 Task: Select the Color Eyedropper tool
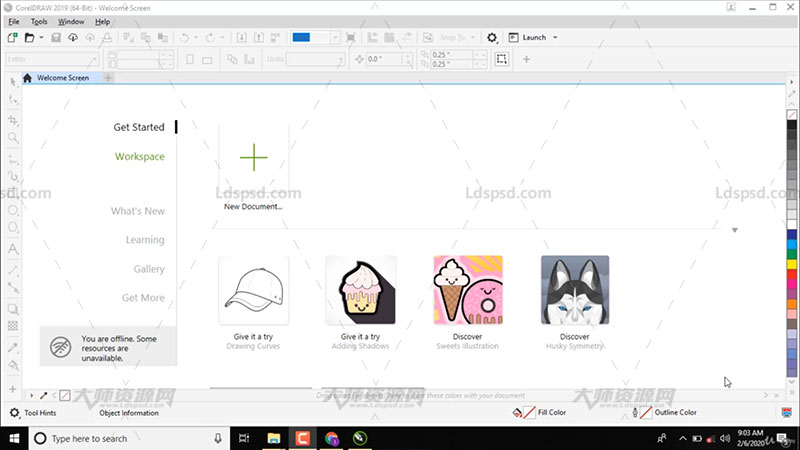13,348
